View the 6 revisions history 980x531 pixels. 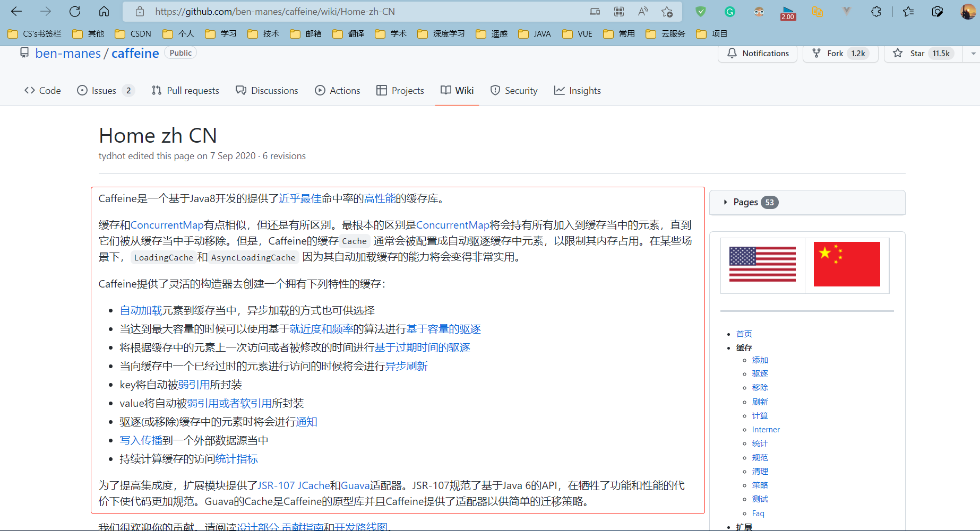point(284,156)
